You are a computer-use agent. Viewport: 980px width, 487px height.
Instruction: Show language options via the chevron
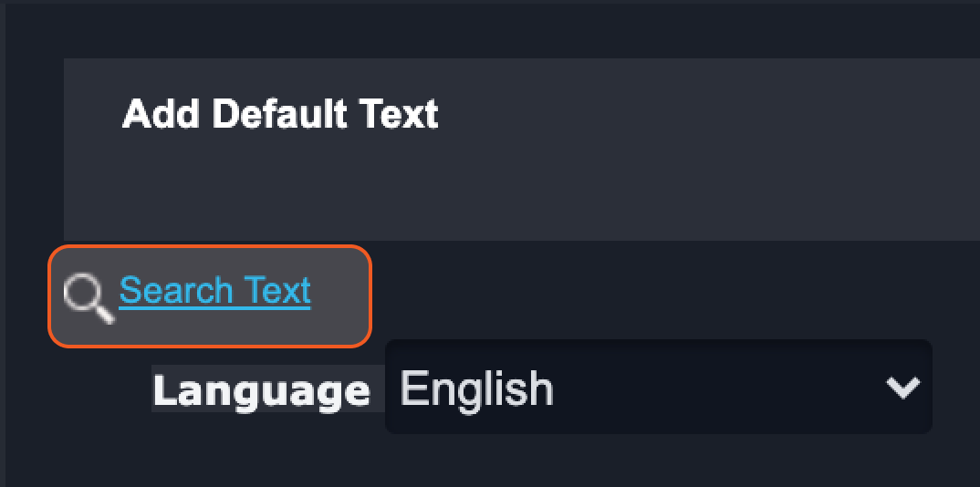point(902,388)
